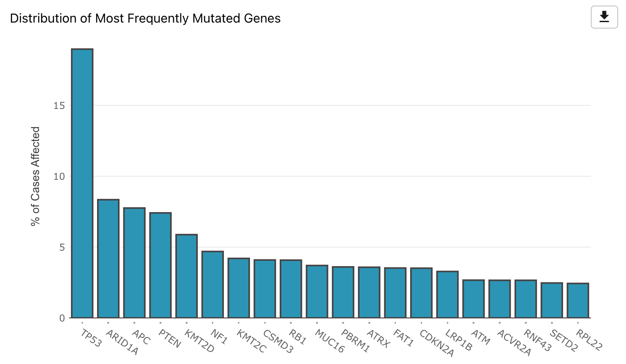Select the ARID1A bar
Image resolution: width=626 pixels, height=364 pixels.
108,259
